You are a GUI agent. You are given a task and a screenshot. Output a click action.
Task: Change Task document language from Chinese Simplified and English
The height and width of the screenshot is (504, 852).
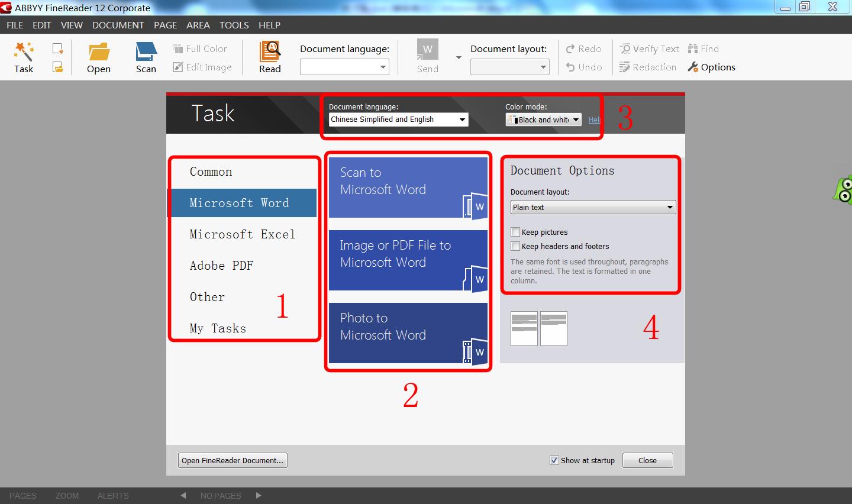point(398,119)
